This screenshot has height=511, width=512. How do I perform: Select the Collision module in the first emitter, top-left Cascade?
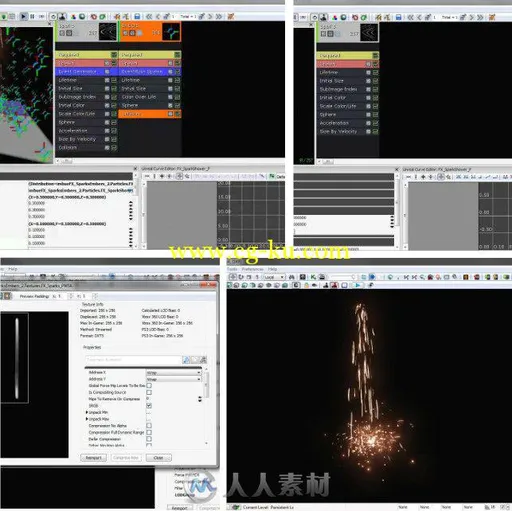pyautogui.click(x=86, y=147)
